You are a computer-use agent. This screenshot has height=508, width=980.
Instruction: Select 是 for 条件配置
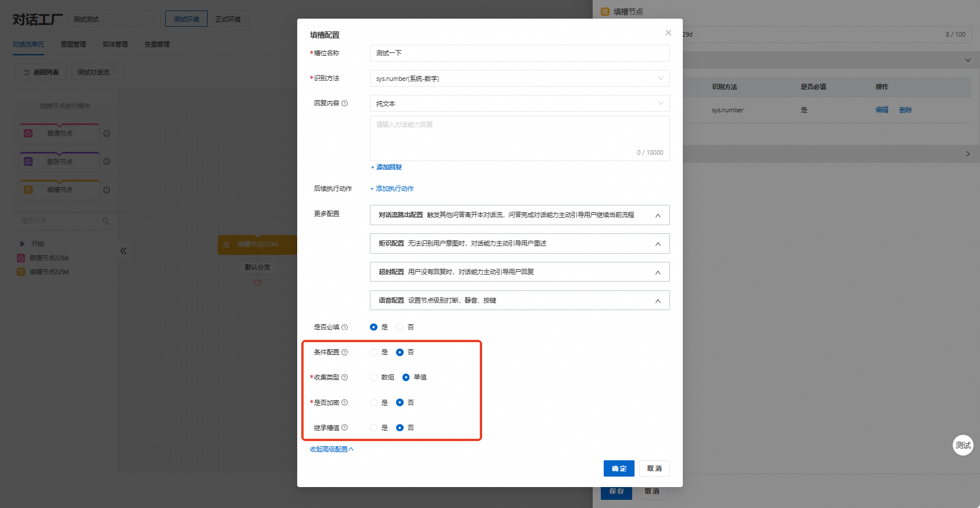click(x=373, y=352)
